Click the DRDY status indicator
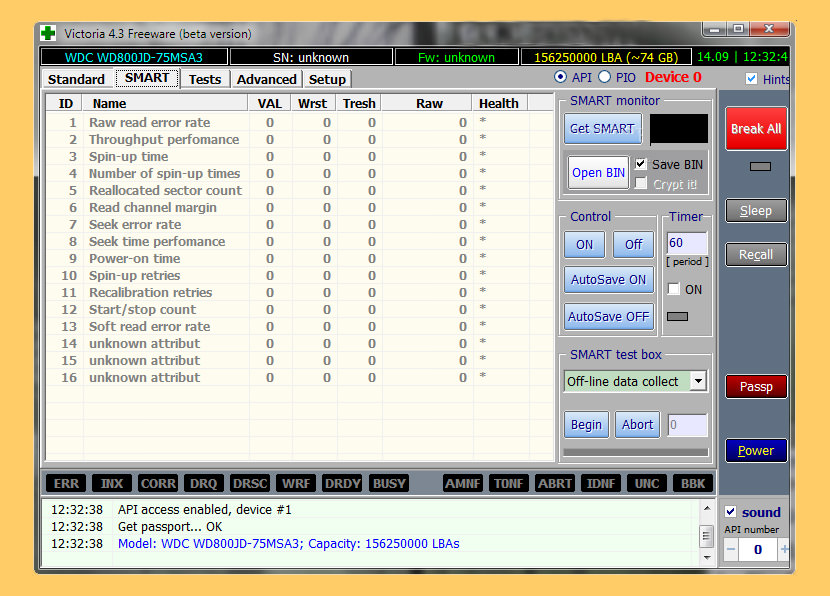Viewport: 830px width, 596px height. pos(343,483)
